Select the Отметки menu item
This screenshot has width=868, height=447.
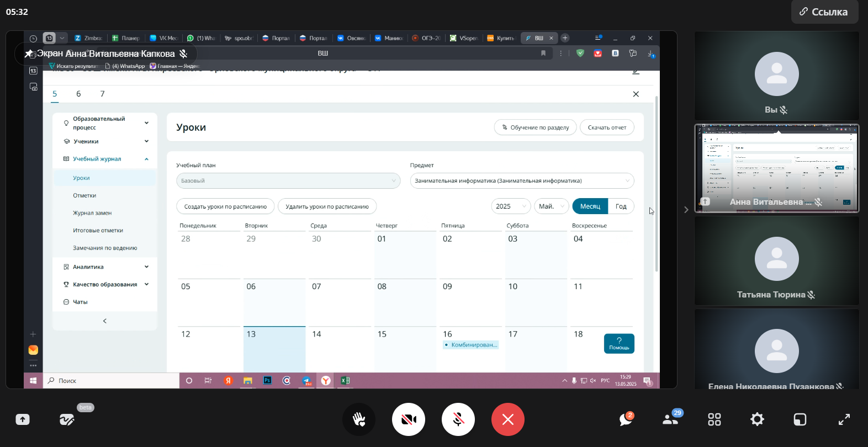click(x=84, y=195)
